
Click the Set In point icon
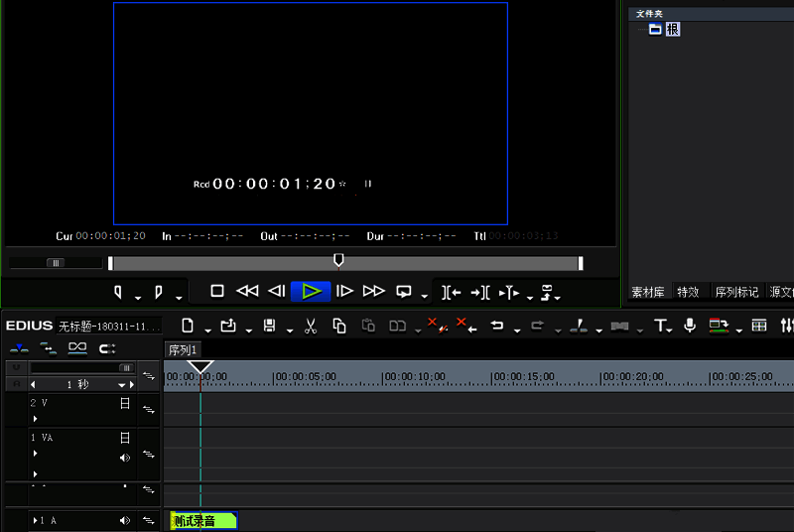tap(118, 292)
